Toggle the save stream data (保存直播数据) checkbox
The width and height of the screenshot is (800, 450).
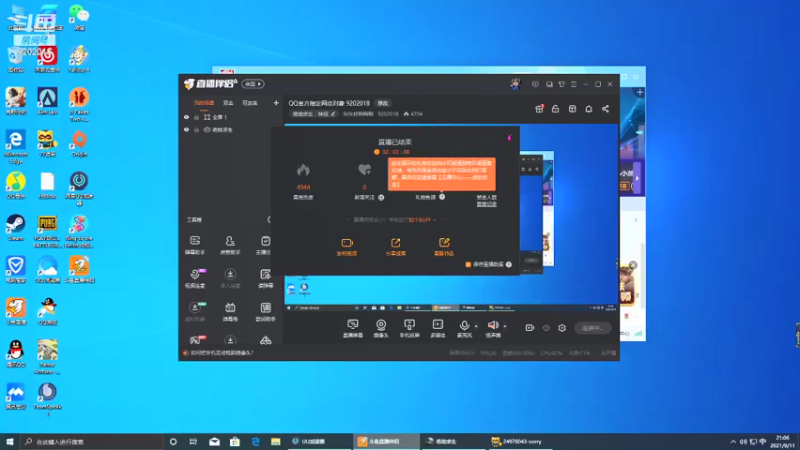(468, 264)
